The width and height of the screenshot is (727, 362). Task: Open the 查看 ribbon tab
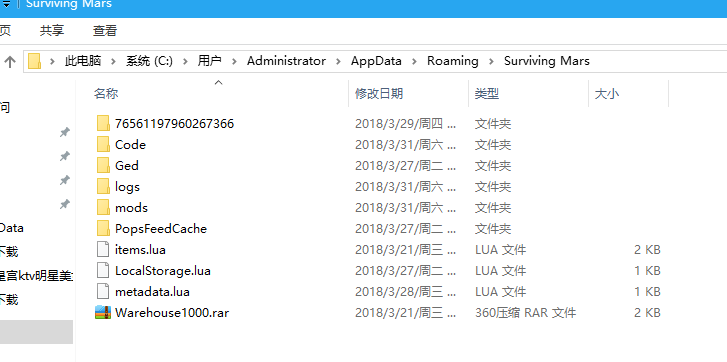coord(105,31)
